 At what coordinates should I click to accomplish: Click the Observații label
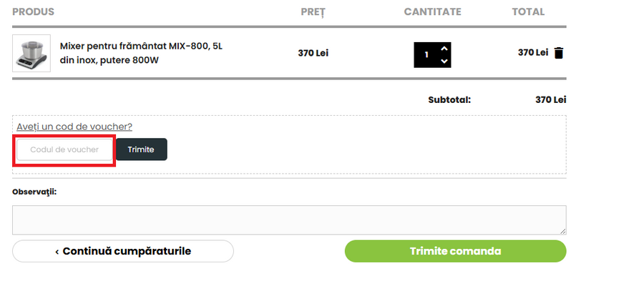[34, 192]
